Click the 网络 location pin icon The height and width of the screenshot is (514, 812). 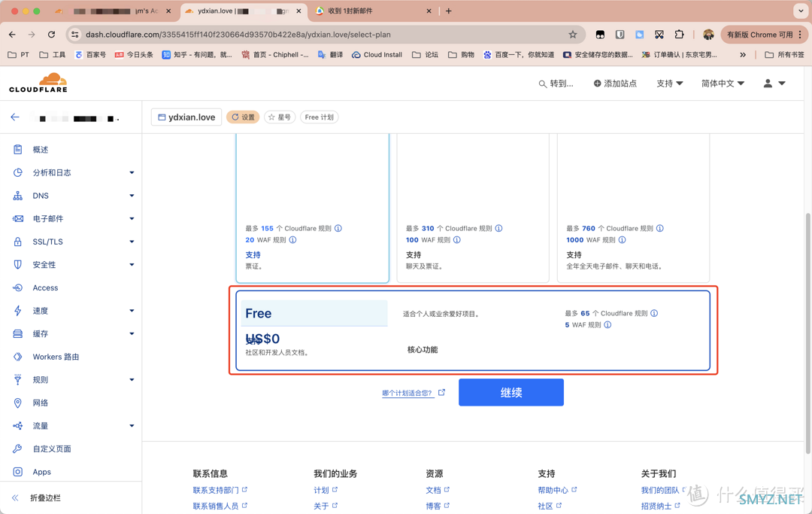click(17, 403)
